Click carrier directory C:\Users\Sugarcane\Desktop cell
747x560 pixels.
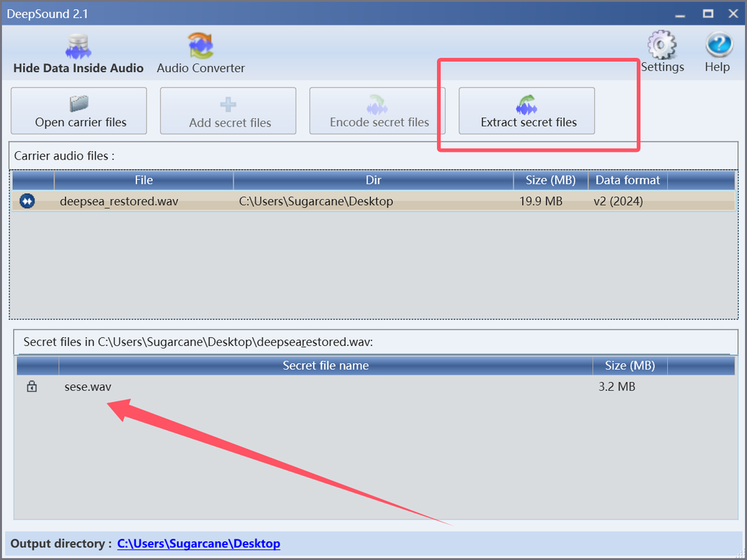(316, 202)
